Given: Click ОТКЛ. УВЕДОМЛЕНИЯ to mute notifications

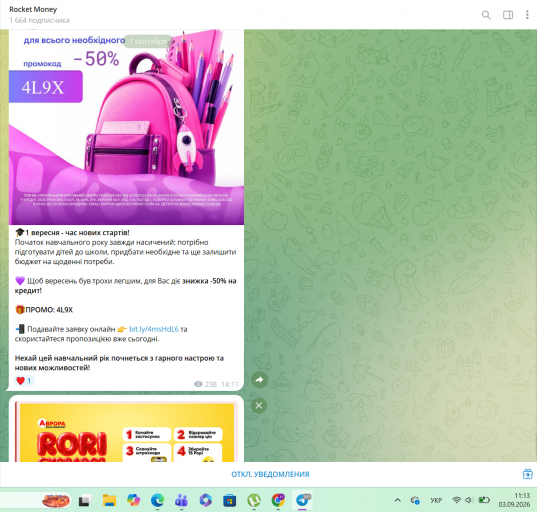Looking at the screenshot, I should [270, 474].
